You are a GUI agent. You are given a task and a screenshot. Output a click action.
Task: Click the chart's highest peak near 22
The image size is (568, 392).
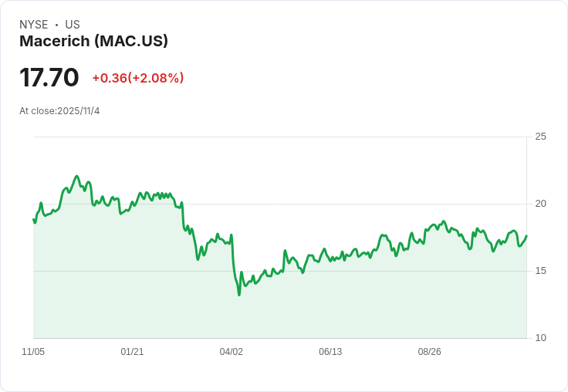coord(76,177)
